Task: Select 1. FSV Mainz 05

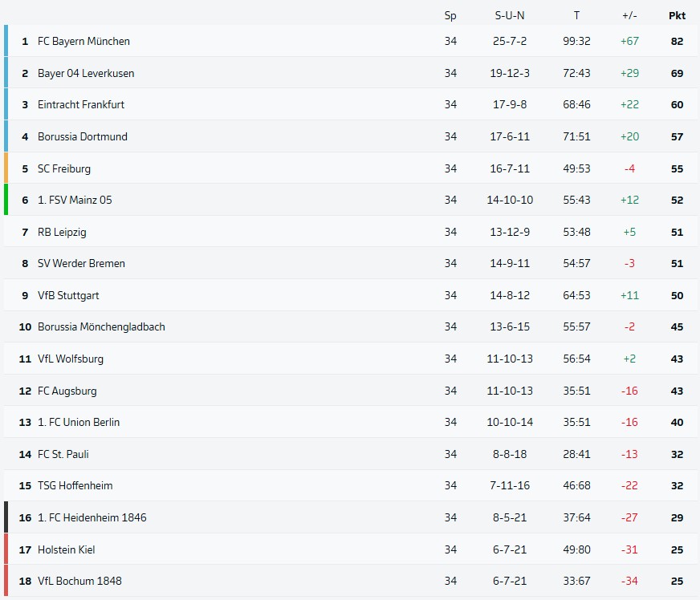Action: 75,200
